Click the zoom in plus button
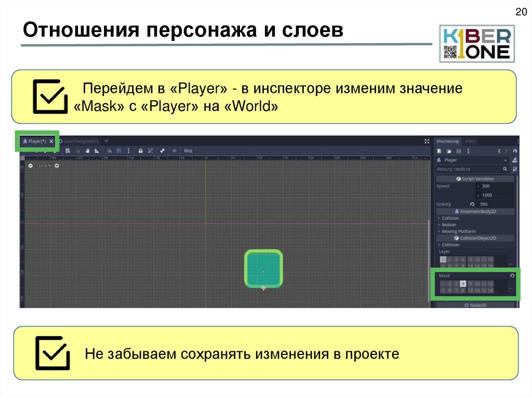This screenshot has width=532, height=398. 57,166
